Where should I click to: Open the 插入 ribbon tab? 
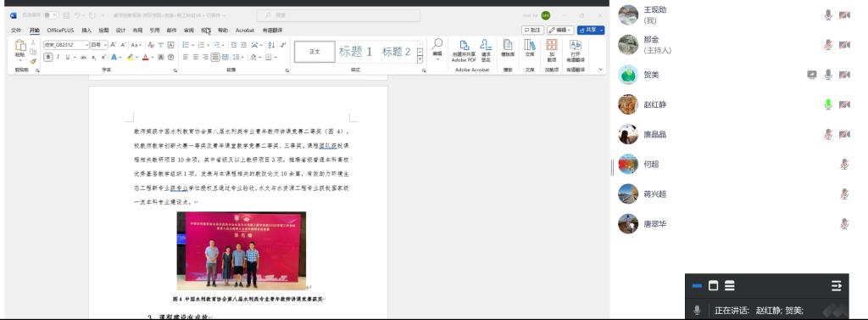click(x=86, y=31)
